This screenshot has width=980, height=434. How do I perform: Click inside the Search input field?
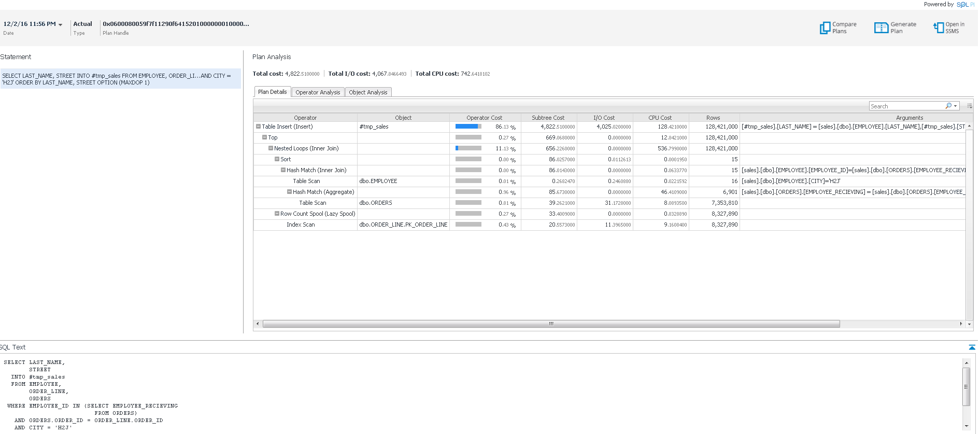point(906,106)
